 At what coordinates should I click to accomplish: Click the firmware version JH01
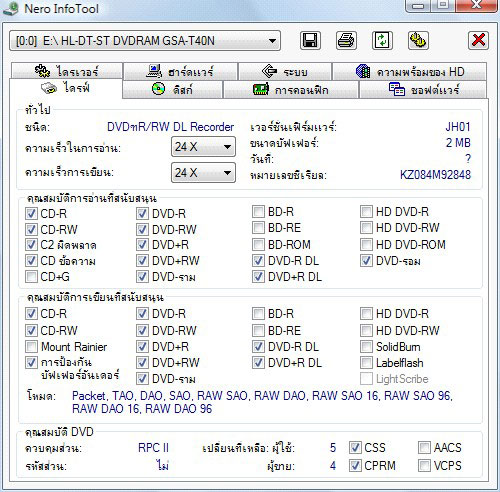(x=458, y=127)
